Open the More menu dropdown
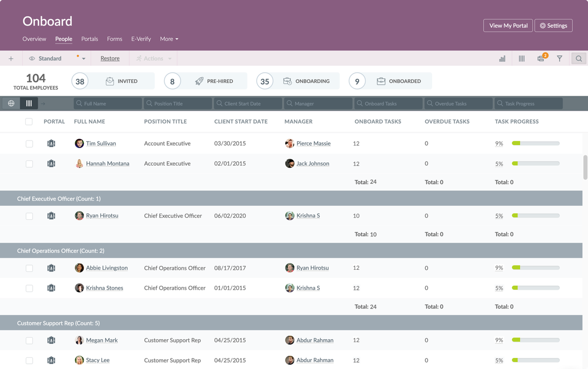 coord(169,39)
